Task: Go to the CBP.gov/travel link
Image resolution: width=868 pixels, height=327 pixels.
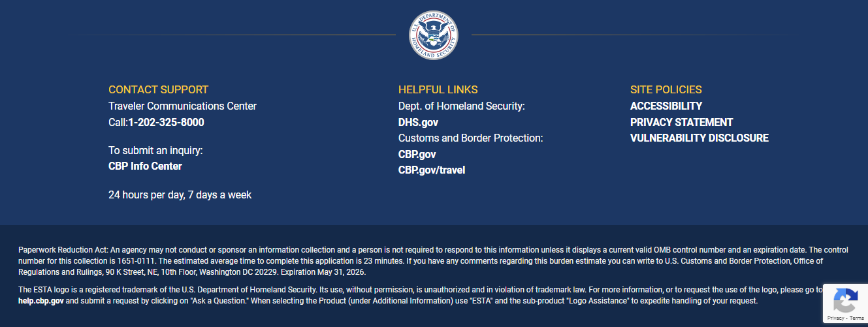Action: [431, 170]
